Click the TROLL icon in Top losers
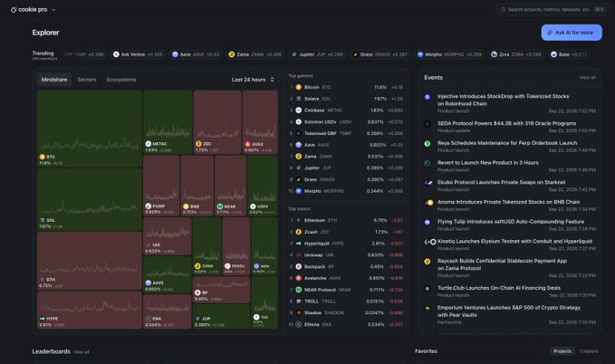 click(299, 302)
